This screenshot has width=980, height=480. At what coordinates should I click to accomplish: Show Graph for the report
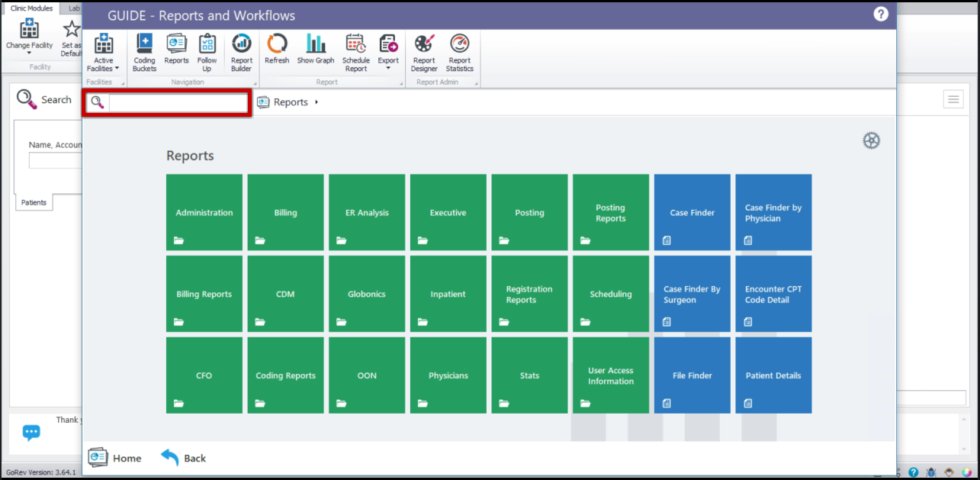click(x=316, y=50)
